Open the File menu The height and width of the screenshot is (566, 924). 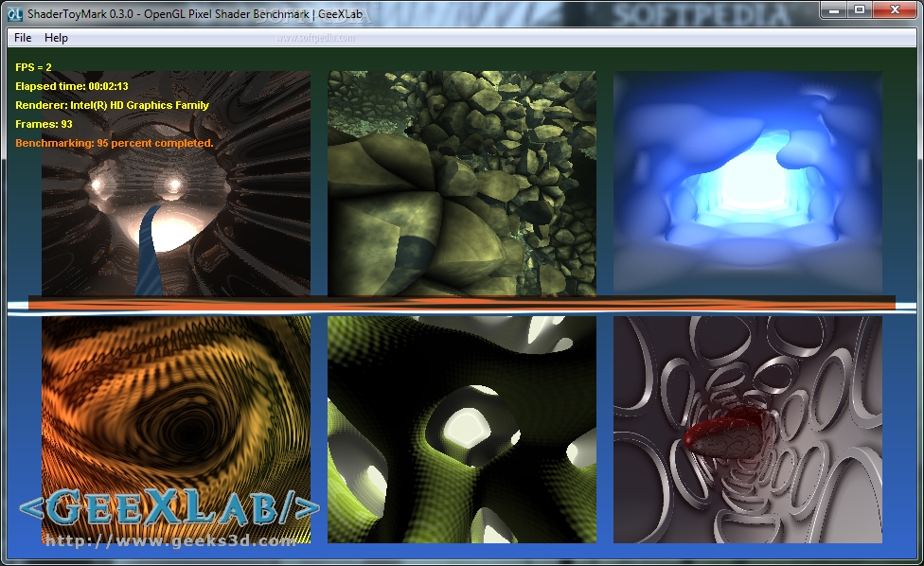[x=23, y=38]
